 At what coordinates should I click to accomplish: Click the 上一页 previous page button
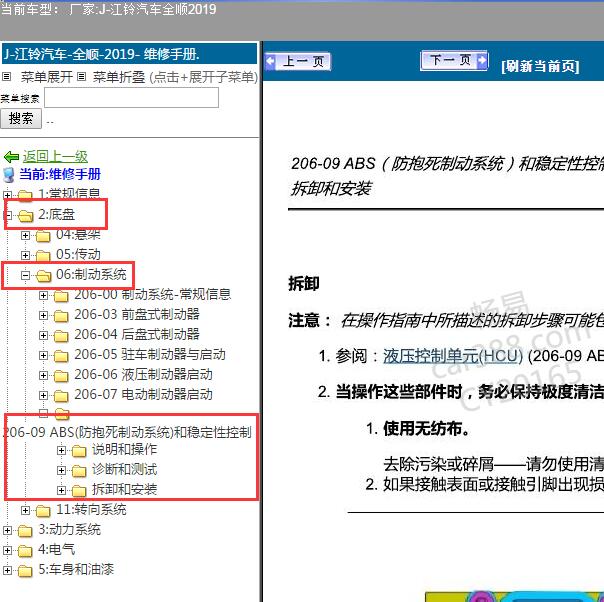tap(298, 61)
